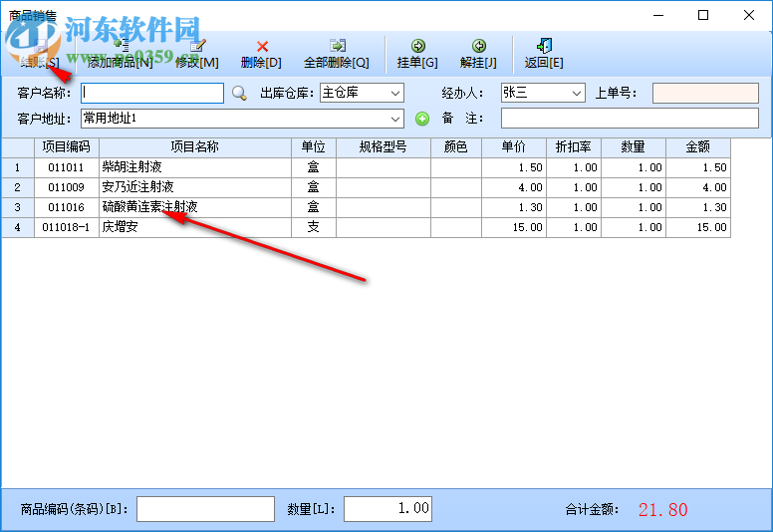773x532 pixels.
Task: Select the 庆增安 item name cell
Action: pos(195,227)
